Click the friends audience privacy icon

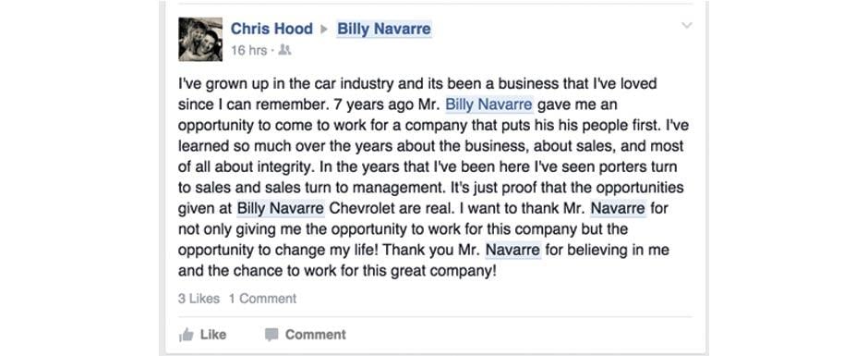point(284,51)
